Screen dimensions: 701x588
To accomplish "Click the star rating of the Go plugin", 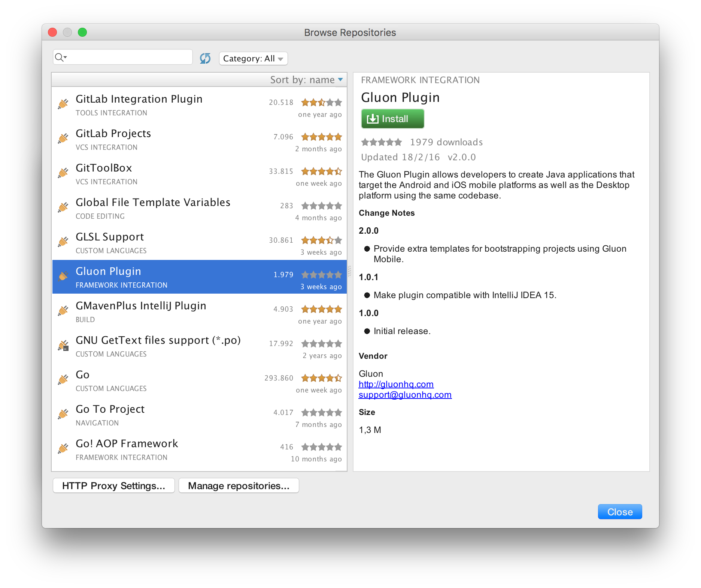I will click(x=322, y=378).
